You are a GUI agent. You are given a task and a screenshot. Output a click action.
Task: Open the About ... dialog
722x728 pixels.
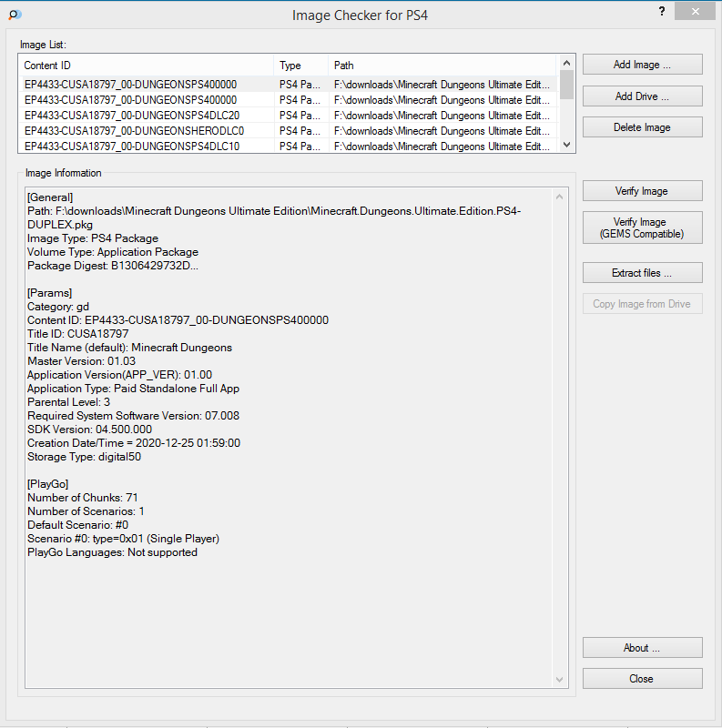(x=642, y=648)
